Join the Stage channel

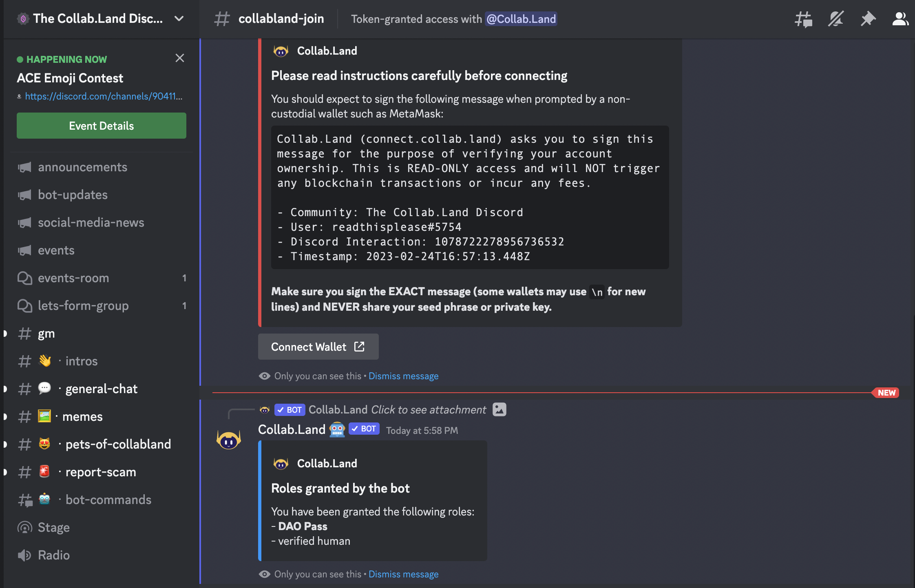[x=102, y=528]
